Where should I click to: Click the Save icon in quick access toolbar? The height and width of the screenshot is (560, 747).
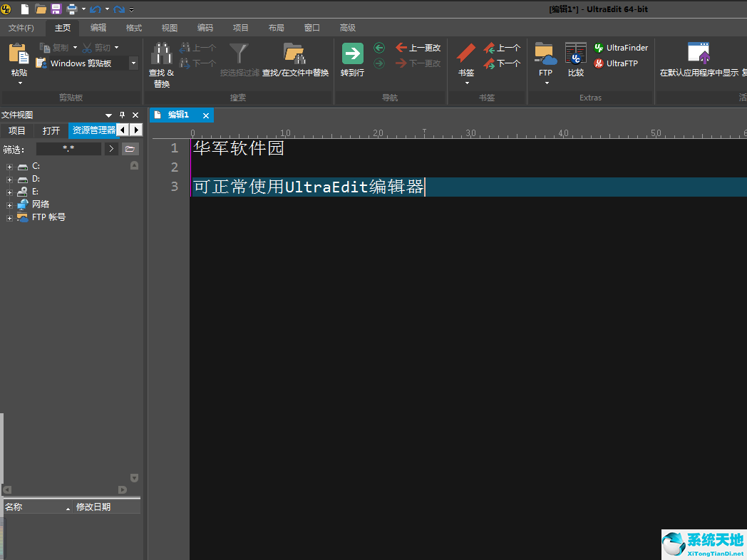click(x=56, y=9)
